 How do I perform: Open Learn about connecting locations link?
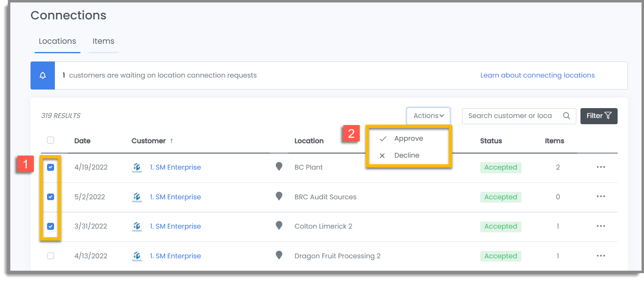pos(538,76)
